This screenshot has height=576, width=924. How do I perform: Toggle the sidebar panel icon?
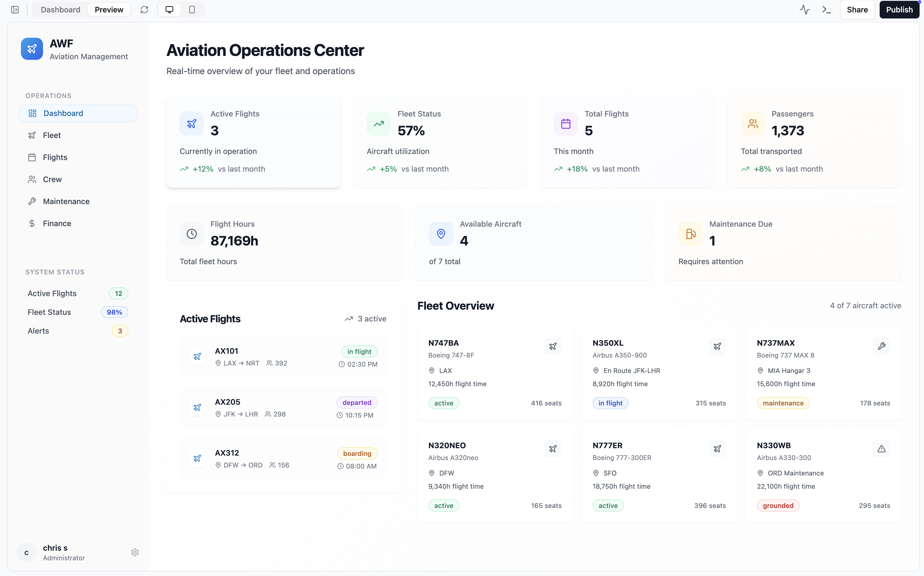(x=15, y=10)
